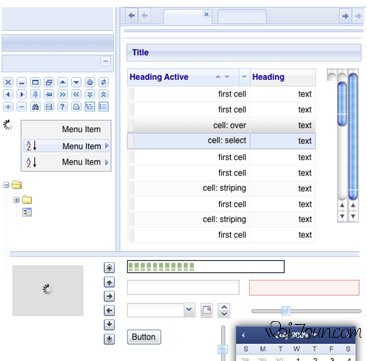The image size is (367, 361).
Task: Click the double right chevron icon
Action: (x=63, y=94)
